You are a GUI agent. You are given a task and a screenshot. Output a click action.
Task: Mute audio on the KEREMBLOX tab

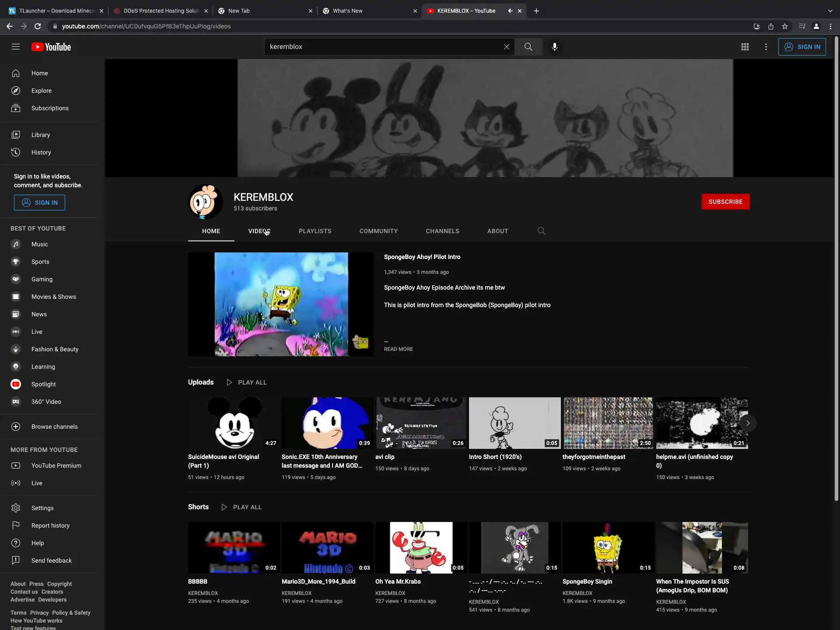pyautogui.click(x=510, y=11)
